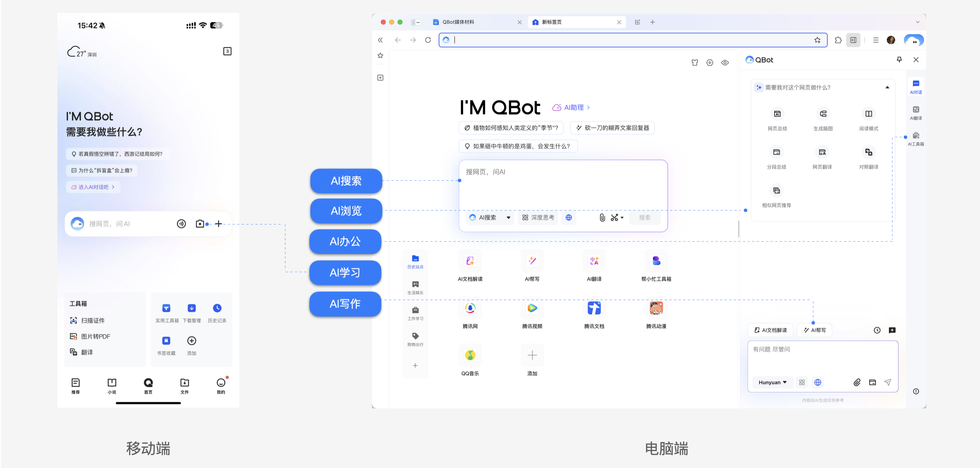Expand screenshot scissors dropdown arrow
The image size is (980, 468).
point(622,217)
